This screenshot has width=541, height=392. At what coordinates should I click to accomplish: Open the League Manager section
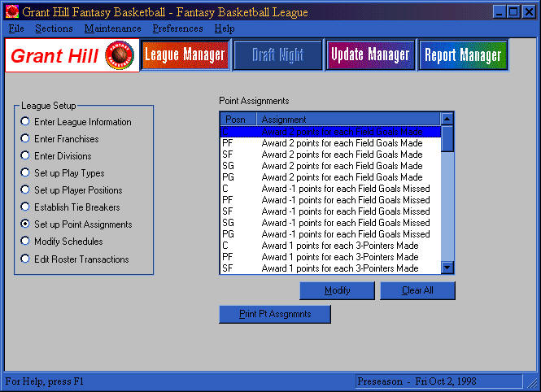click(x=185, y=54)
